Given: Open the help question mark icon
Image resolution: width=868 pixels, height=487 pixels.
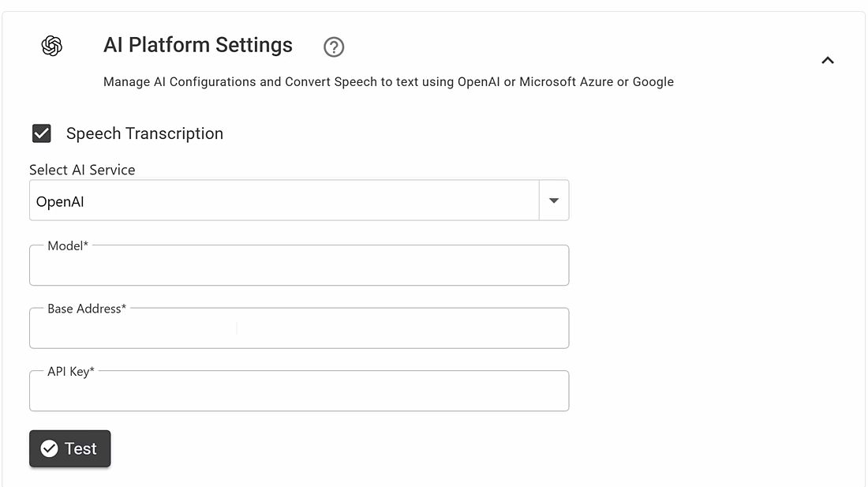Looking at the screenshot, I should [334, 47].
